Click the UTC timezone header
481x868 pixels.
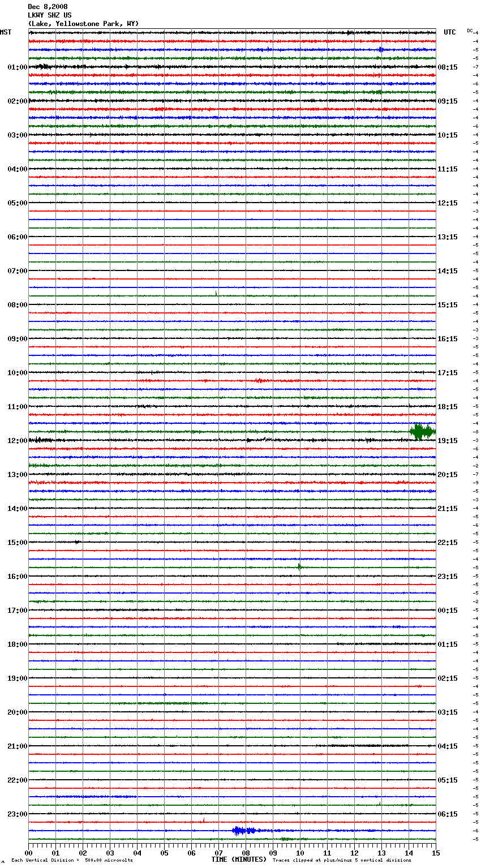pyautogui.click(x=450, y=32)
